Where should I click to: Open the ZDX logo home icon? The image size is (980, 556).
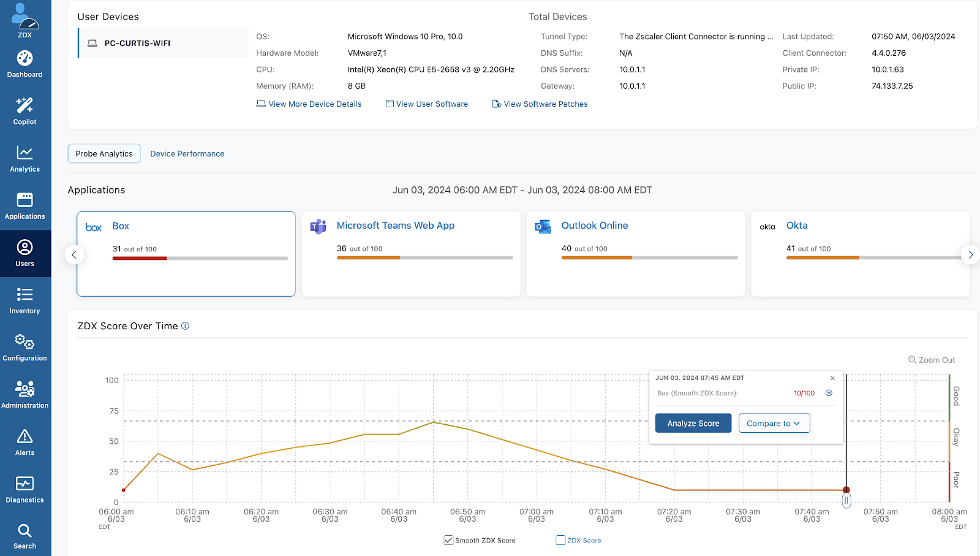tap(24, 20)
